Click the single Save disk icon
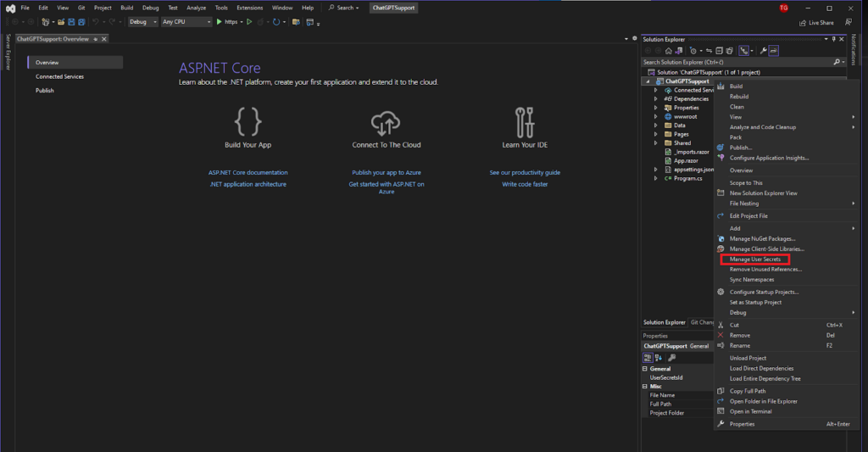The height and width of the screenshot is (452, 868). tap(71, 22)
